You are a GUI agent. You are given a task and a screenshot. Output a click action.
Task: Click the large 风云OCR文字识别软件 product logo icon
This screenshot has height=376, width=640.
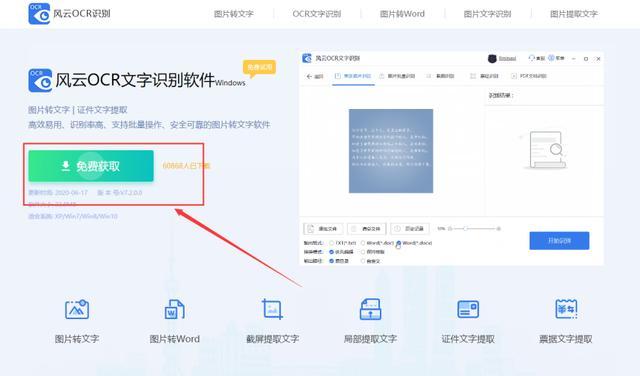[40, 80]
